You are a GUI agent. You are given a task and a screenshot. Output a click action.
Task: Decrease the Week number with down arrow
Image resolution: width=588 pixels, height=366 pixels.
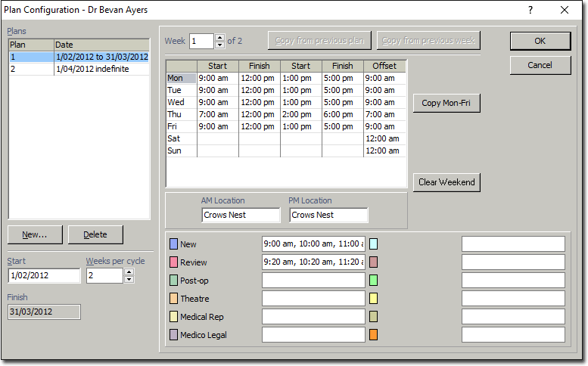click(x=220, y=45)
